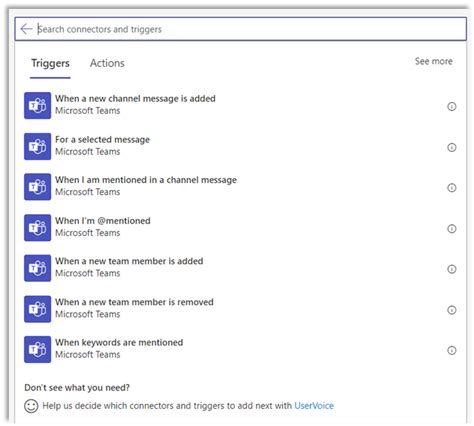Image resolution: width=474 pixels, height=426 pixels.
Task: Show info for 'For a selected message'
Action: pos(451,147)
